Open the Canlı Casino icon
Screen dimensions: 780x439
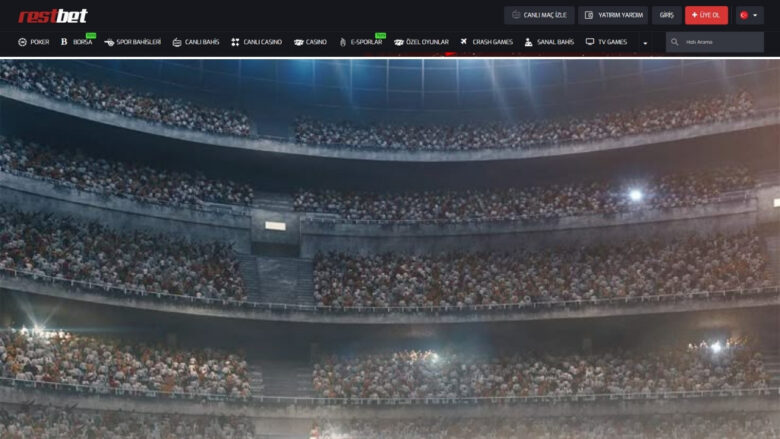[x=235, y=42]
